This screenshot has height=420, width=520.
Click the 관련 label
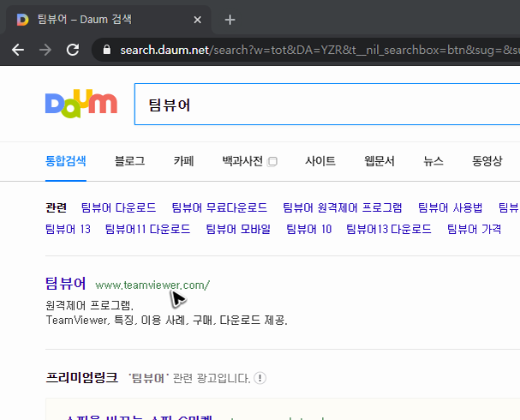pyautogui.click(x=56, y=207)
